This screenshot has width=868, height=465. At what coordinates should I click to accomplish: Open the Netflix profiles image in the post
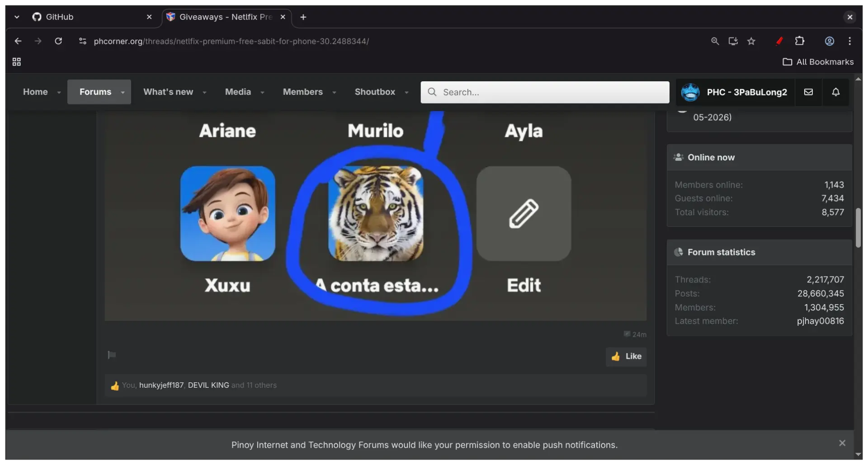click(x=375, y=216)
